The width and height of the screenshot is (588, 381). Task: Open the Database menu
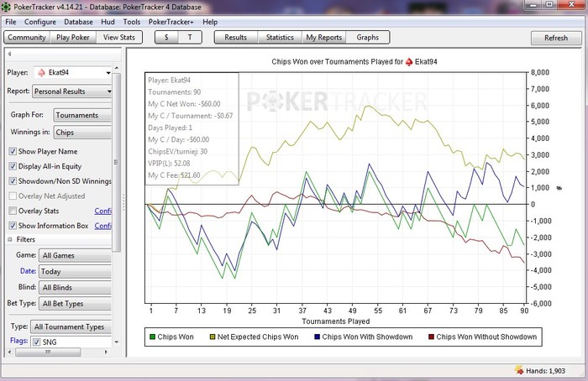pos(78,22)
